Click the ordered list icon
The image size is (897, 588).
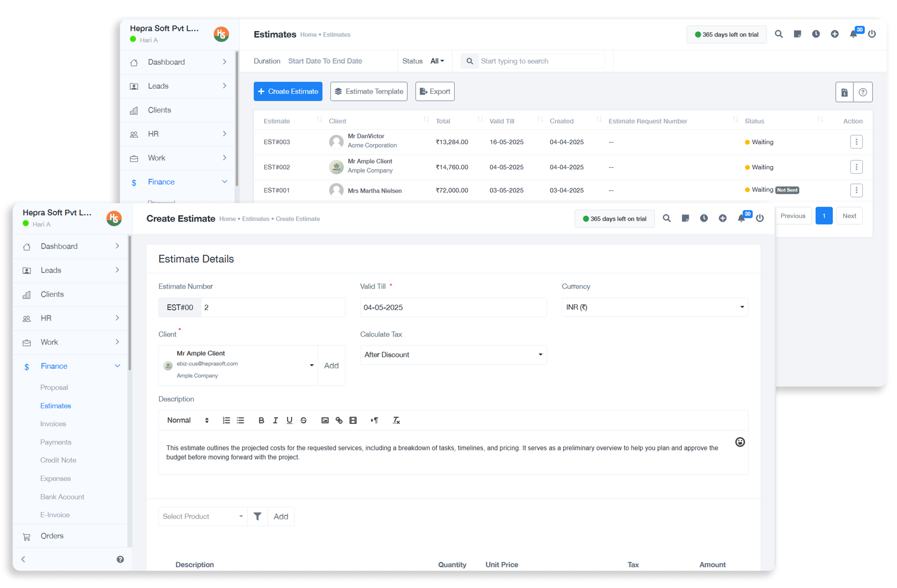point(226,420)
